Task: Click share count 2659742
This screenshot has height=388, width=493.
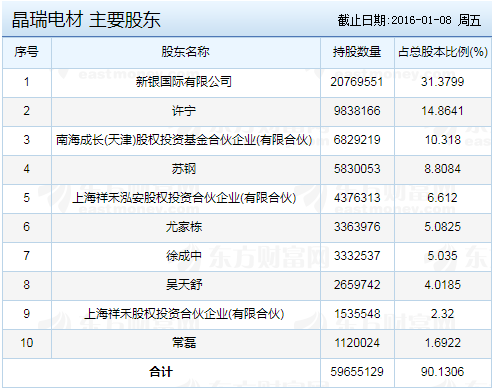Action: (x=357, y=285)
